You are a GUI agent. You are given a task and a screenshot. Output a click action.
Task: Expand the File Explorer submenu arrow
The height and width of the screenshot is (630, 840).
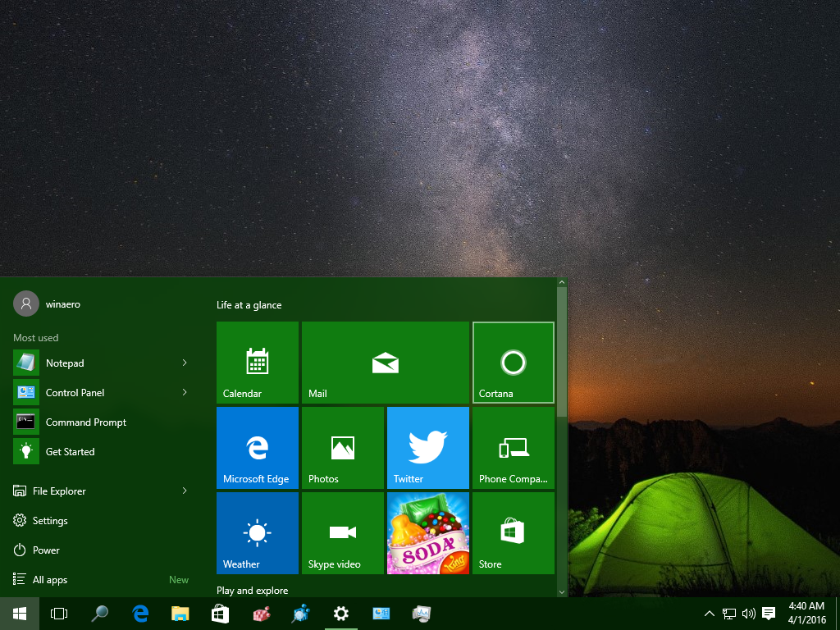click(x=185, y=491)
